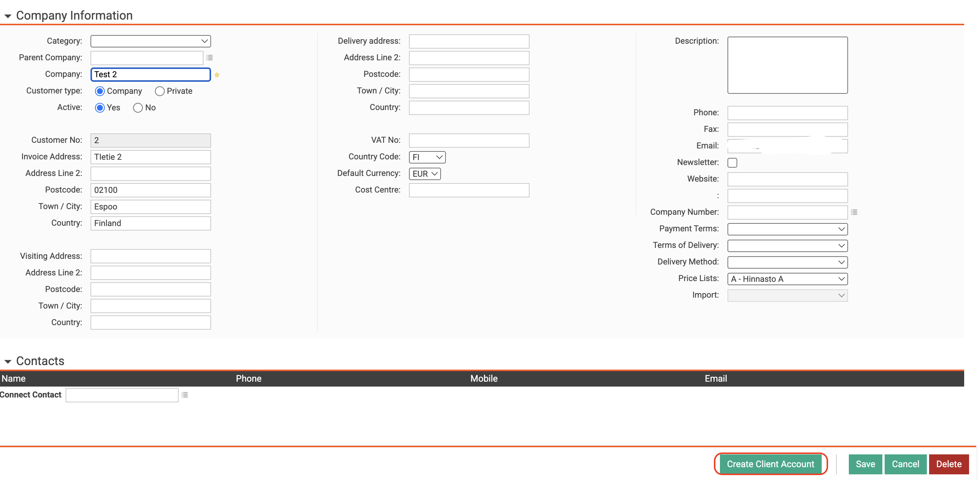This screenshot has height=480, width=980.
Task: Select Company customer type radio button
Action: (x=100, y=91)
